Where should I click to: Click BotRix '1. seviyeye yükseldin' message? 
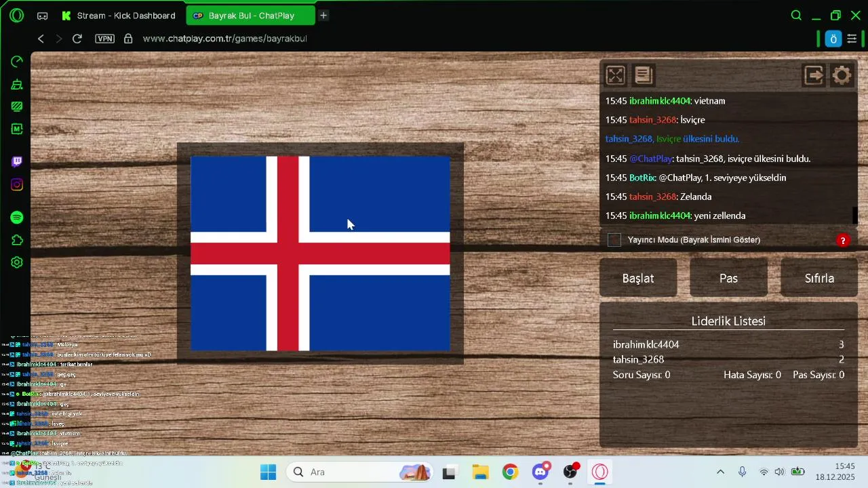click(696, 178)
